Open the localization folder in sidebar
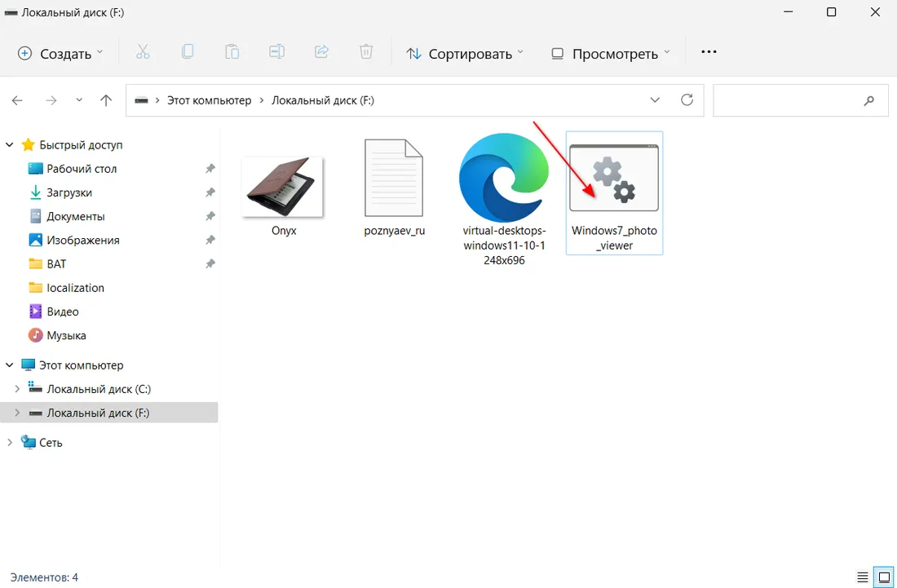 (76, 288)
